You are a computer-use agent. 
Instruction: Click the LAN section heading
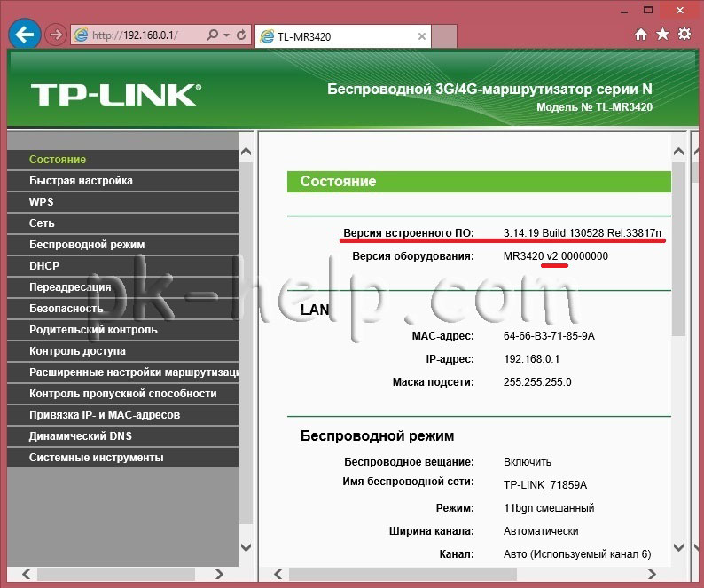(315, 310)
